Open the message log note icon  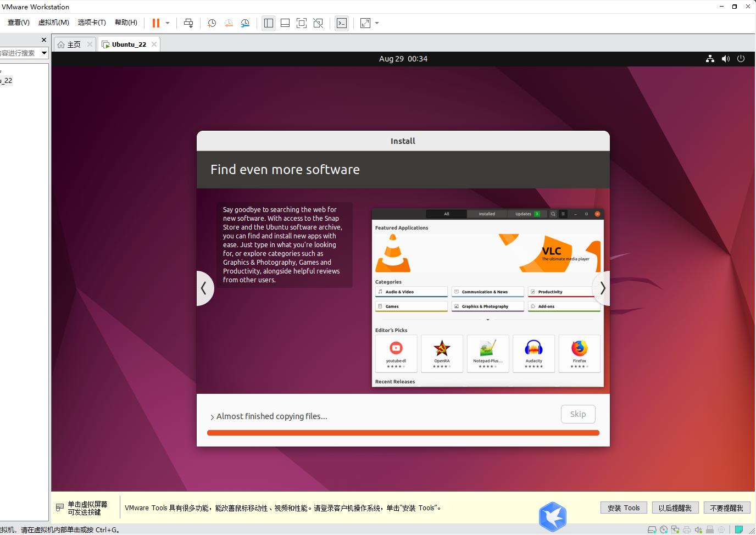(739, 530)
